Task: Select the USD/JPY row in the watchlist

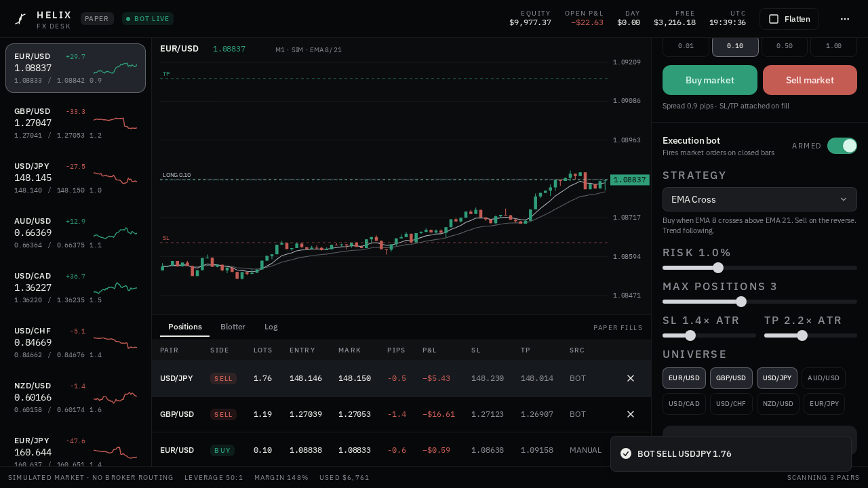Action: coord(75,178)
